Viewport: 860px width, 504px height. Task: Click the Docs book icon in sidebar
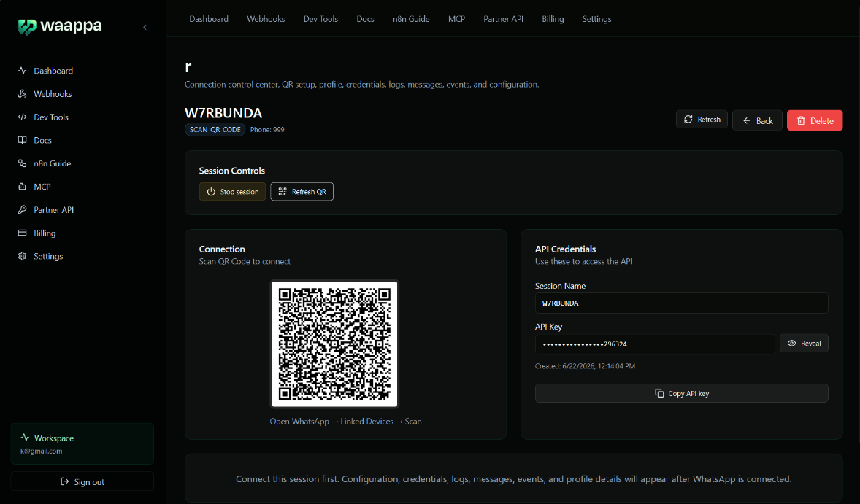[23, 140]
